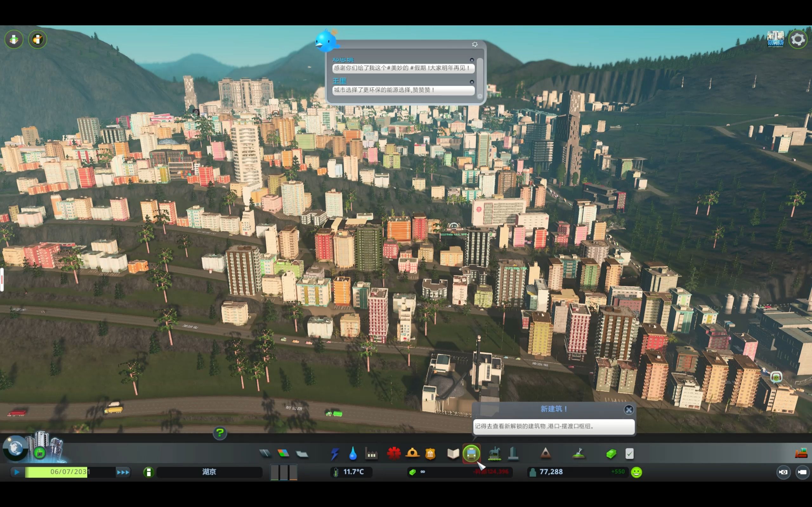Viewport: 812px width, 507px height.
Task: Dismiss the 王里 chirp message
Action: point(472,82)
